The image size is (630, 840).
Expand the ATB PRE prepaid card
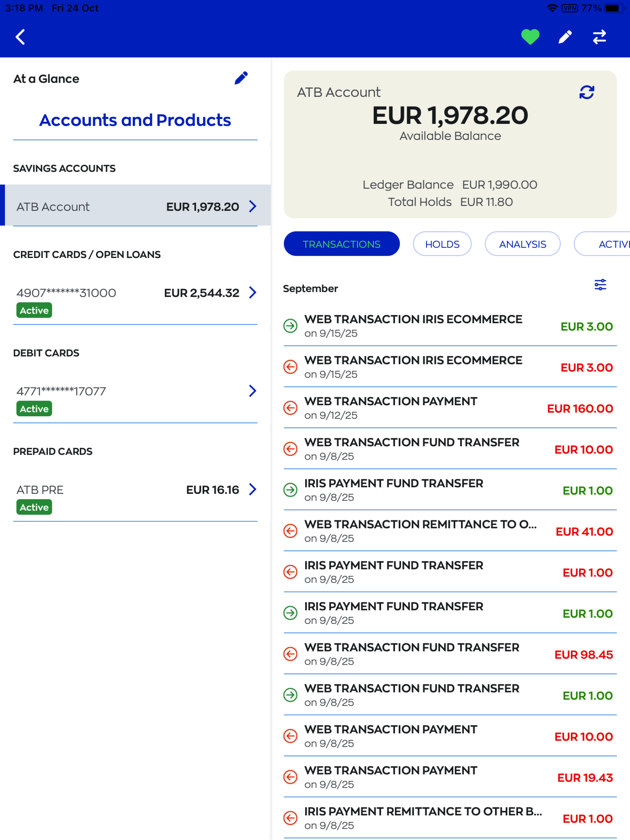135,490
